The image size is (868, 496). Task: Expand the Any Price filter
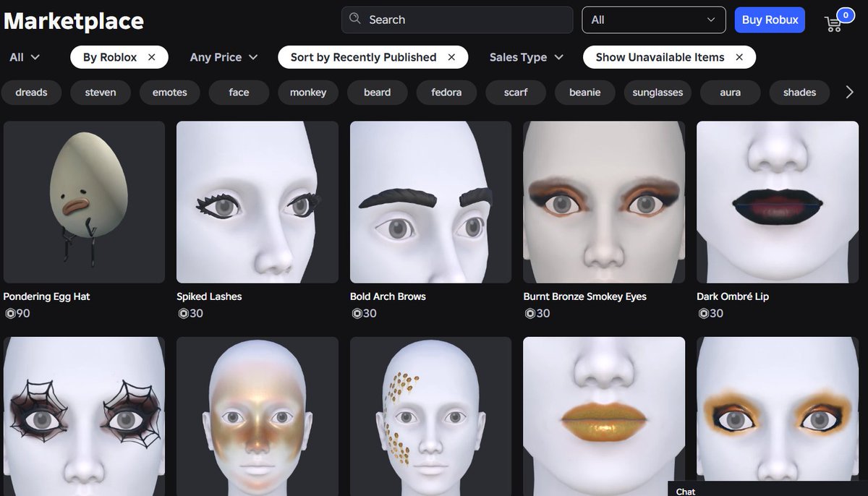pyautogui.click(x=224, y=57)
